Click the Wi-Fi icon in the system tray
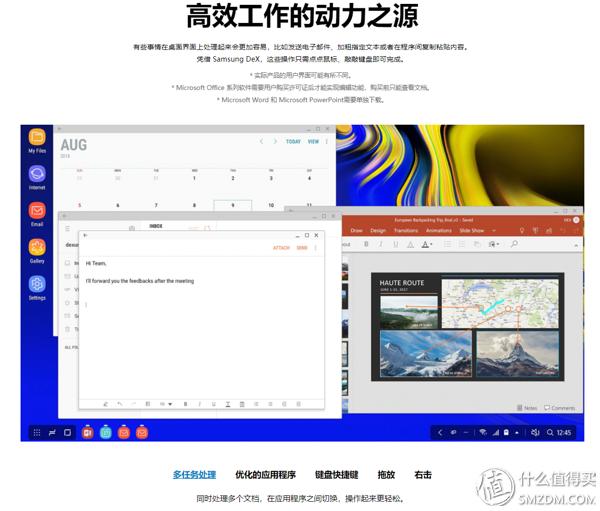 pos(483,433)
